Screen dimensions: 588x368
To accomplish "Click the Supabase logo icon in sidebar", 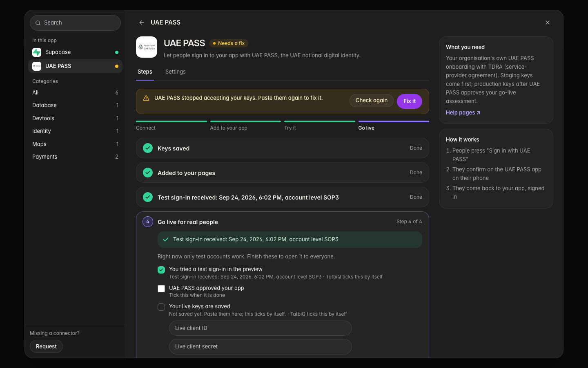I will click(37, 52).
